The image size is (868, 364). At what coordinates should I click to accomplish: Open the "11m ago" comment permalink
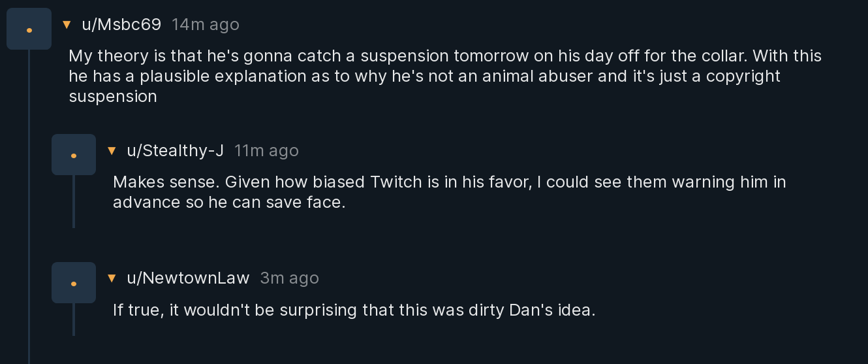click(x=266, y=151)
